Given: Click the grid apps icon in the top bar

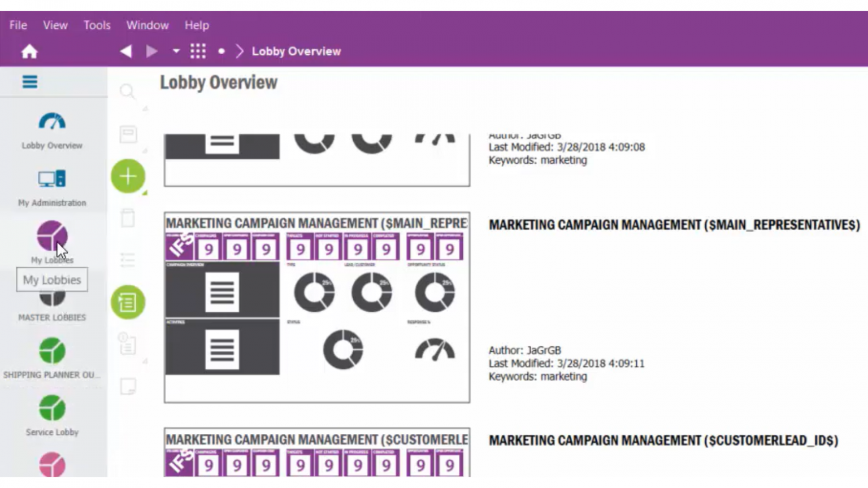Looking at the screenshot, I should pos(198,51).
